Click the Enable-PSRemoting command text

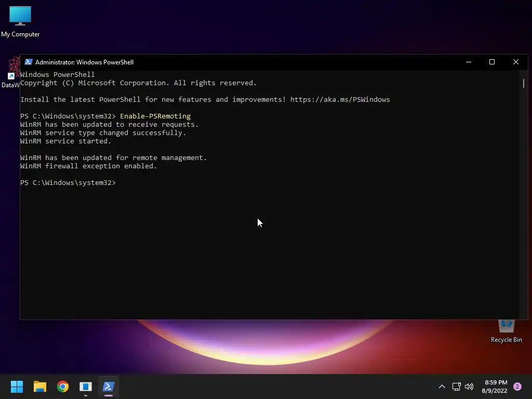click(x=155, y=116)
